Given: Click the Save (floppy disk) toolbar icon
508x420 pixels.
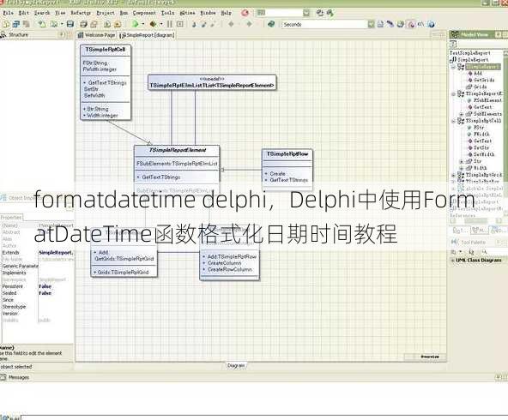Looking at the screenshot, I should point(70,24).
